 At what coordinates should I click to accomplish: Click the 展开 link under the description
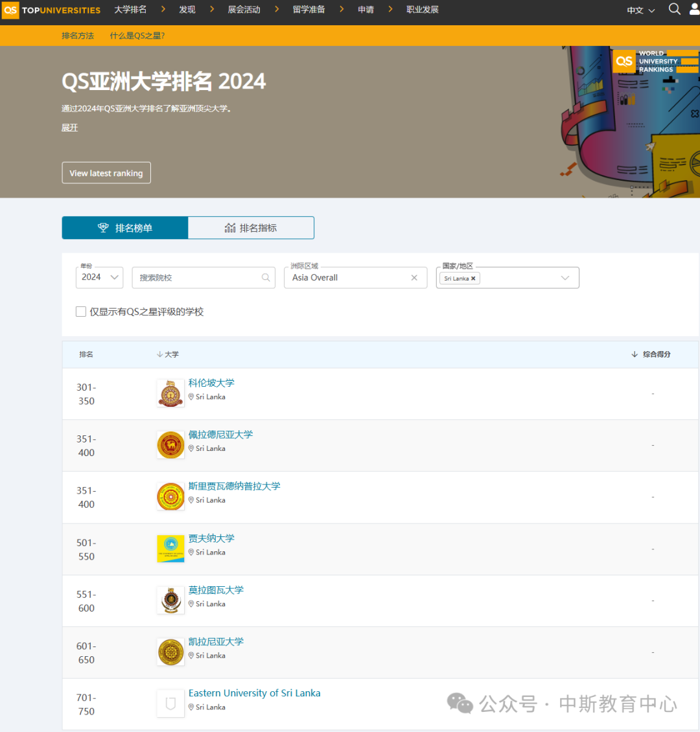[x=69, y=128]
